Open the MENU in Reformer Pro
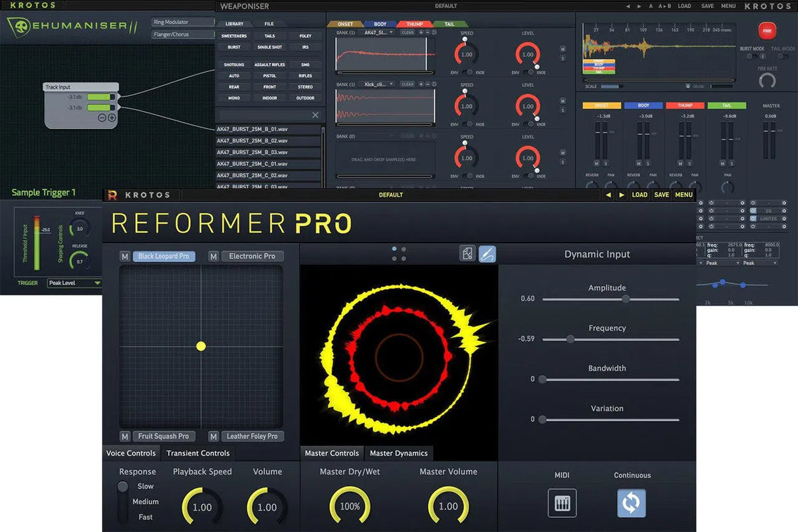The width and height of the screenshot is (798, 532). [x=684, y=195]
